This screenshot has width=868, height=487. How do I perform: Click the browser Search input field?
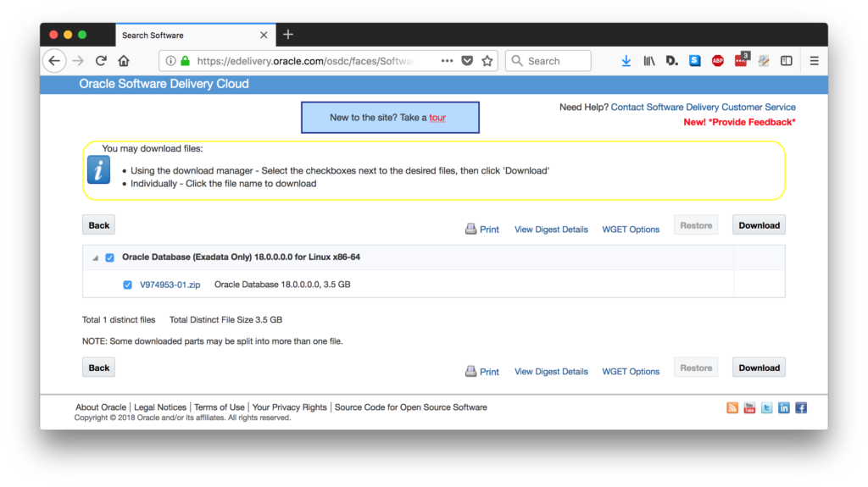[x=548, y=61]
